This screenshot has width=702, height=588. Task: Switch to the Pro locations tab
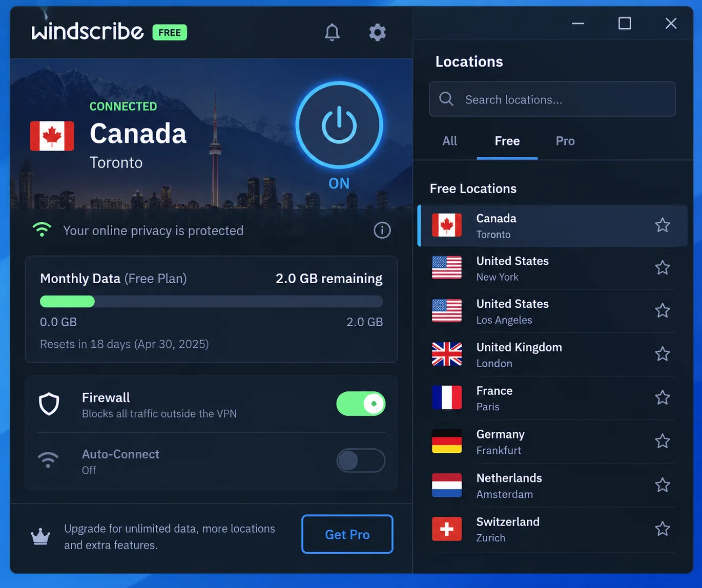[565, 141]
